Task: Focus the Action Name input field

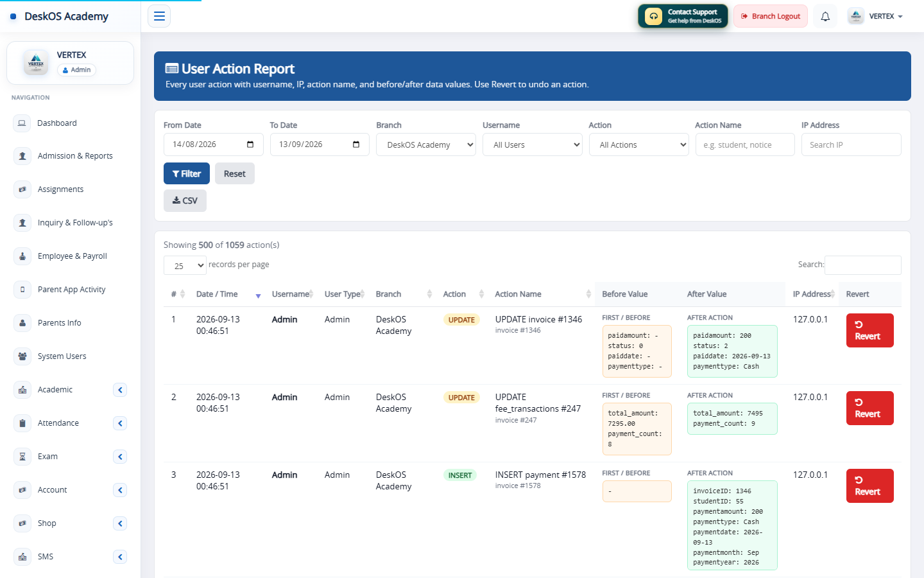Action: click(745, 144)
